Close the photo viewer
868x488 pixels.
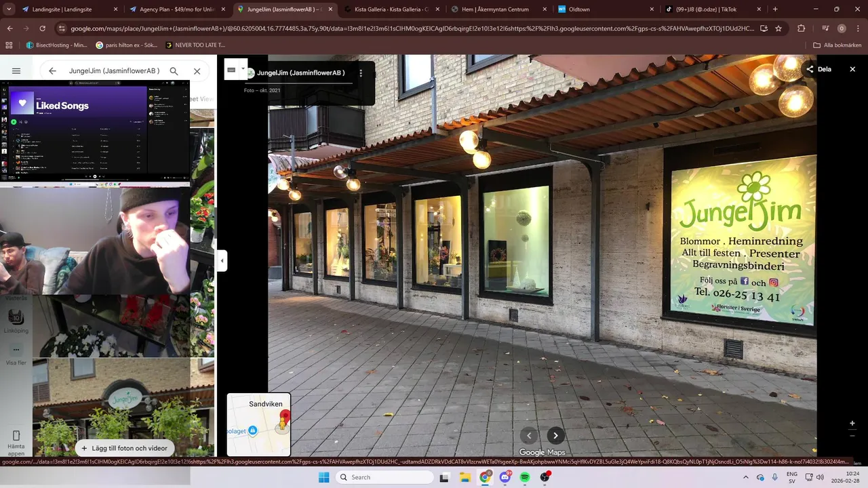coord(852,69)
